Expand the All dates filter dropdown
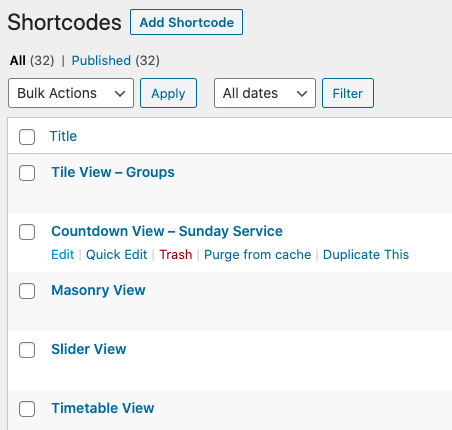The image size is (452, 430). coord(265,93)
